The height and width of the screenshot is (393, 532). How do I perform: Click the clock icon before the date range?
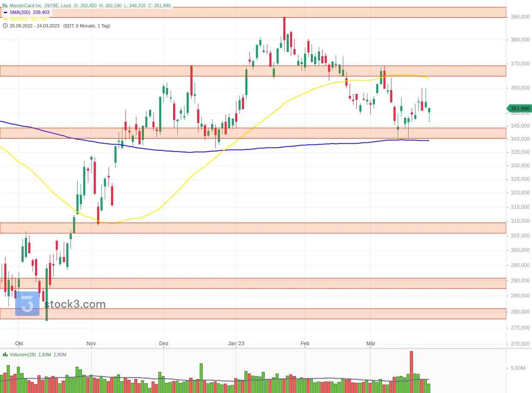tap(5, 26)
